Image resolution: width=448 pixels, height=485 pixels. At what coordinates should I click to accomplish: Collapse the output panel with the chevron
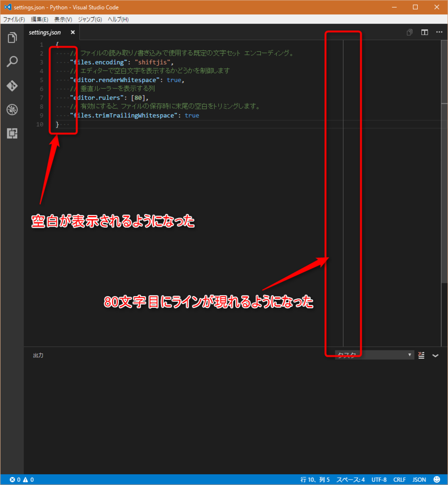pos(435,355)
